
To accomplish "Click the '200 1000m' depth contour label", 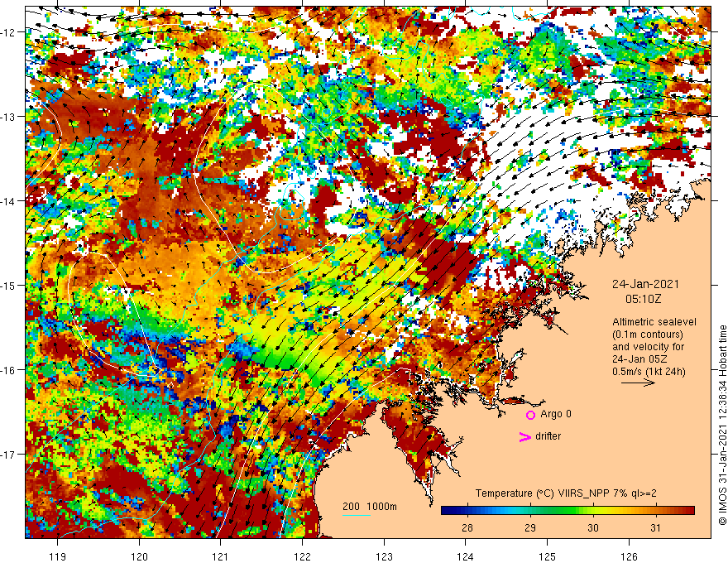I will [x=370, y=507].
